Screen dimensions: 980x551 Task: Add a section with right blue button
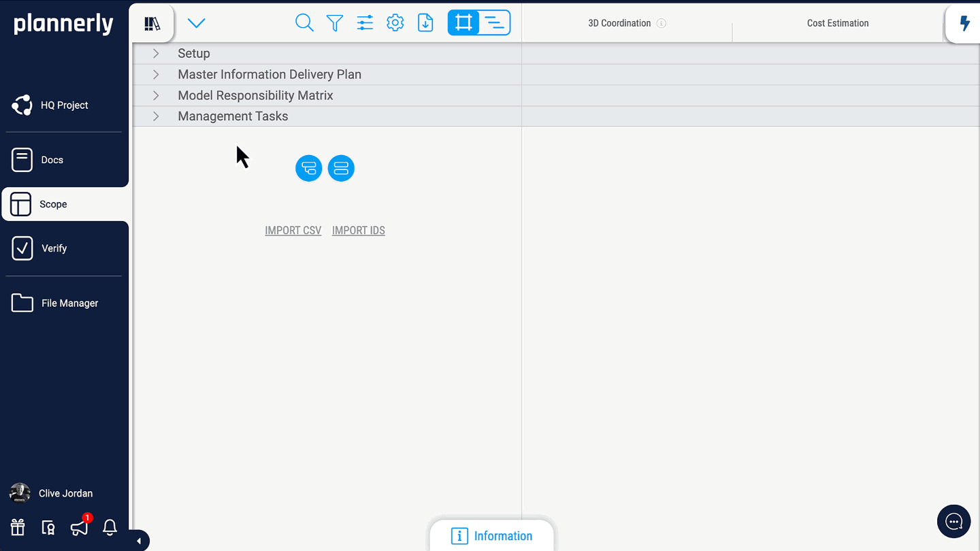click(x=341, y=168)
